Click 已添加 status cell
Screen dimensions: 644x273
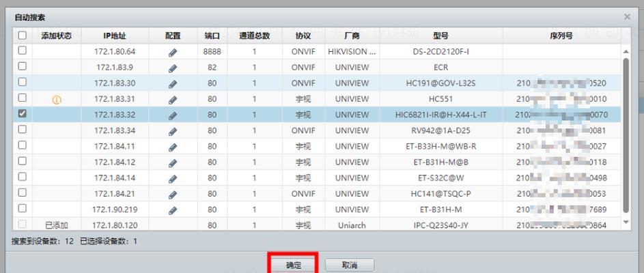(57, 225)
